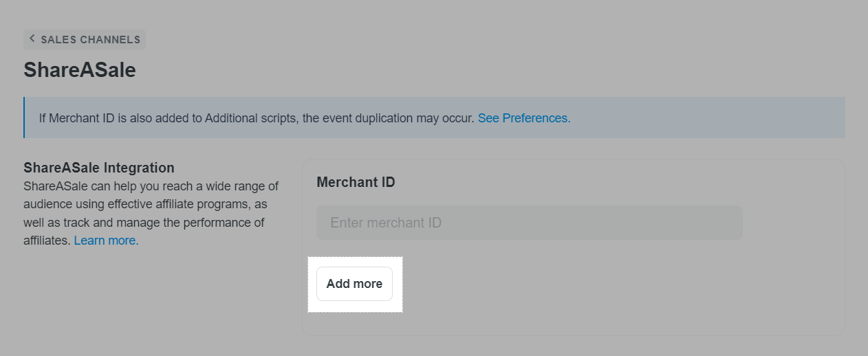The width and height of the screenshot is (868, 356).
Task: Click the blue info banner text
Action: pos(305,118)
